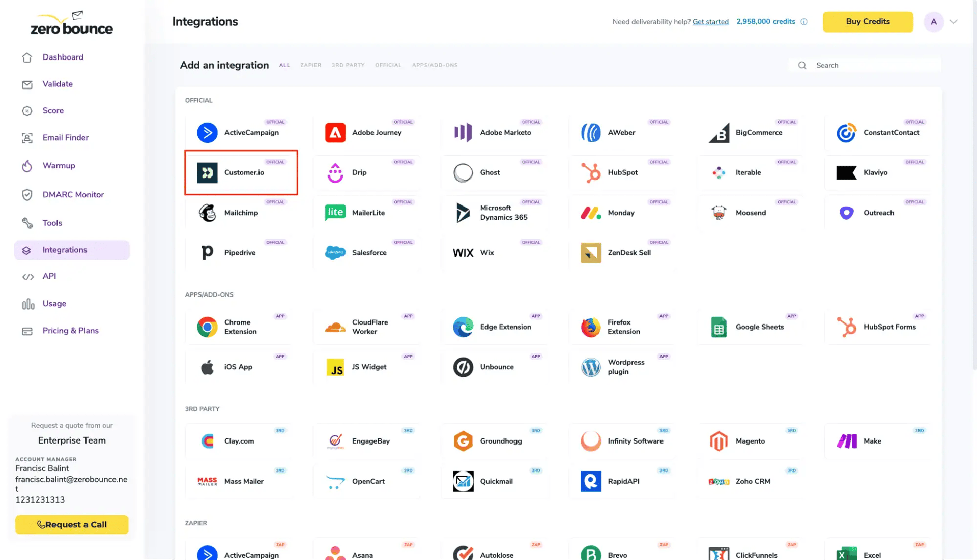Viewport: 977px width, 560px height.
Task: Switch to the ZAPIER filter tab
Action: pos(310,65)
